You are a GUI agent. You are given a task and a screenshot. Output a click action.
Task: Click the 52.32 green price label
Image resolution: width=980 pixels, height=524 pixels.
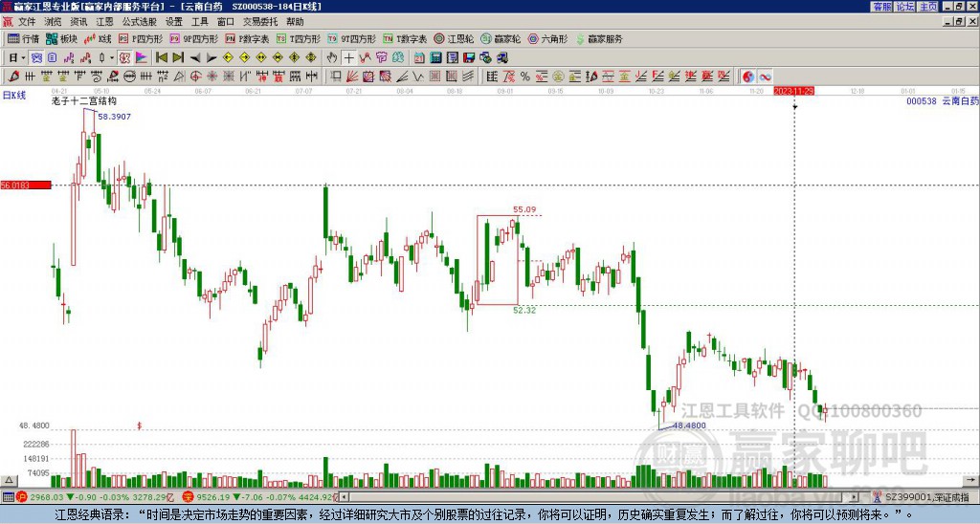(524, 310)
